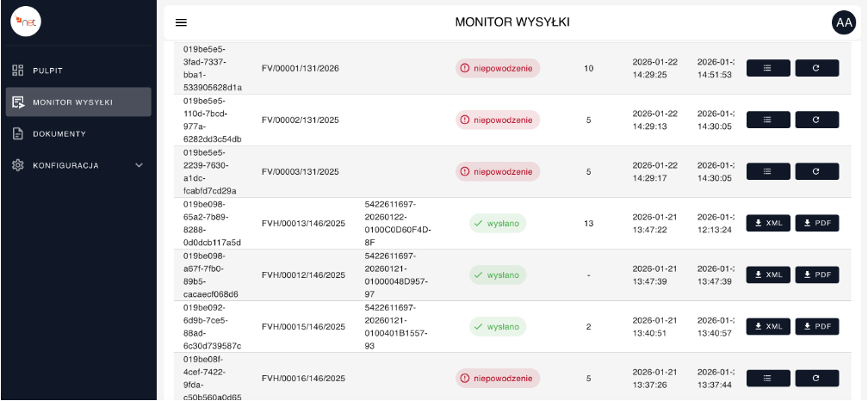Viewport: 868px width, 401px height.
Task: Retry sending FV/00003/131/2025
Action: point(816,171)
